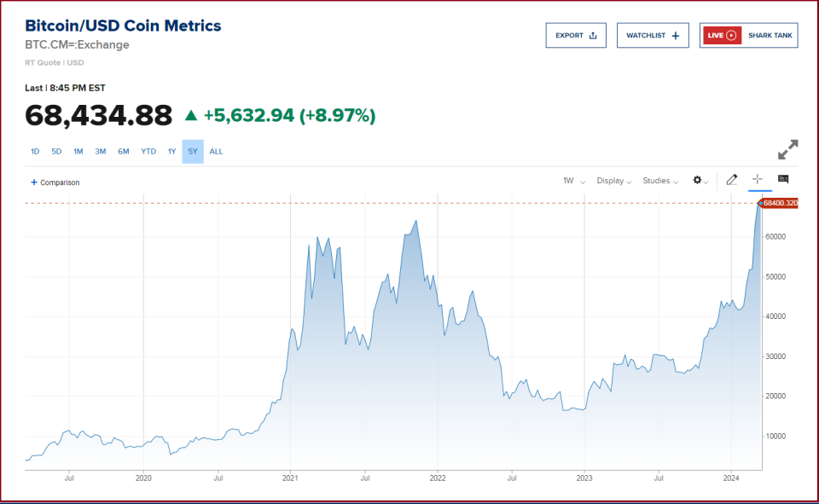Select the 5D time range

[56, 152]
